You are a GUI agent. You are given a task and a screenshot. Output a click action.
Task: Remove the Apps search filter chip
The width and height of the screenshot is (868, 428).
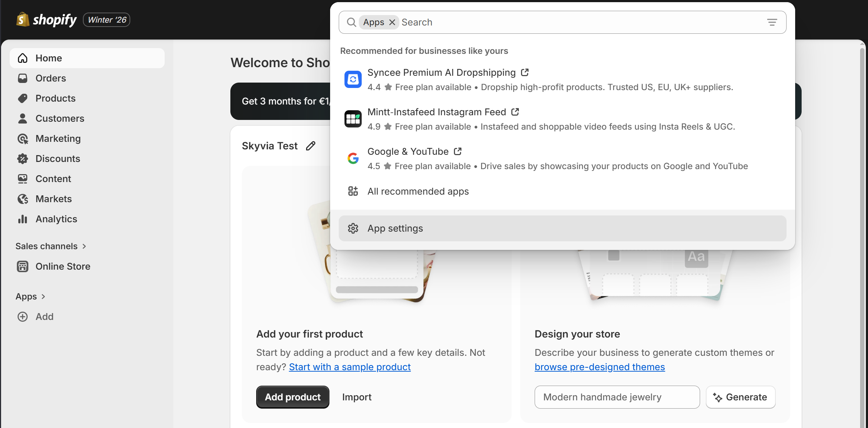(x=392, y=22)
